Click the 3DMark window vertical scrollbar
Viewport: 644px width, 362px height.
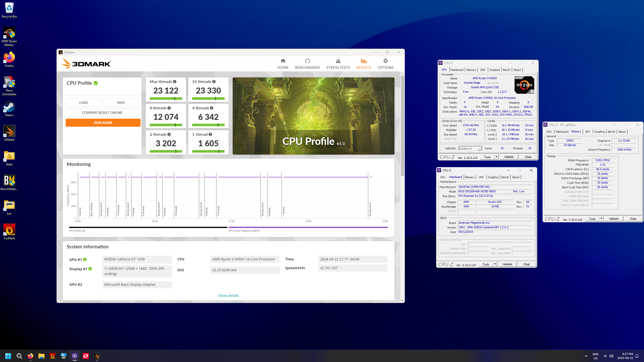pyautogui.click(x=403, y=126)
